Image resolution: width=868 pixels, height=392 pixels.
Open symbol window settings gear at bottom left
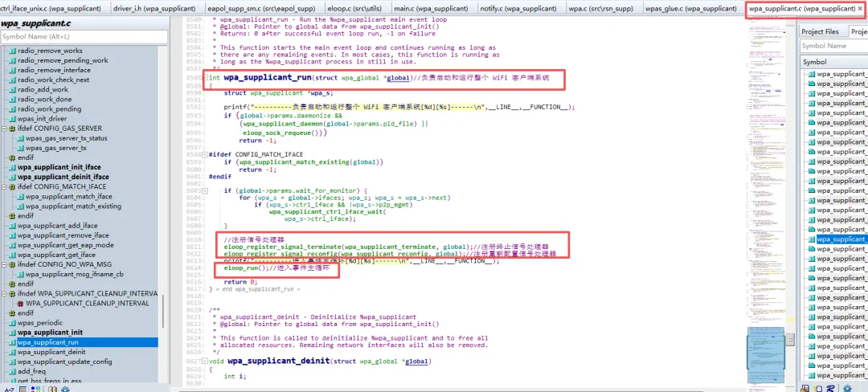pos(65,390)
